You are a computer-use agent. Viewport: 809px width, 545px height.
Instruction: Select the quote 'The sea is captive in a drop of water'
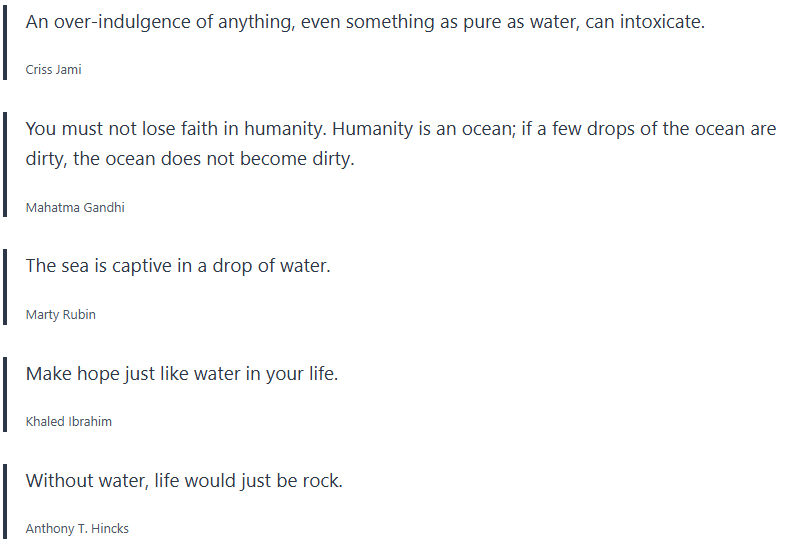pyautogui.click(x=177, y=266)
